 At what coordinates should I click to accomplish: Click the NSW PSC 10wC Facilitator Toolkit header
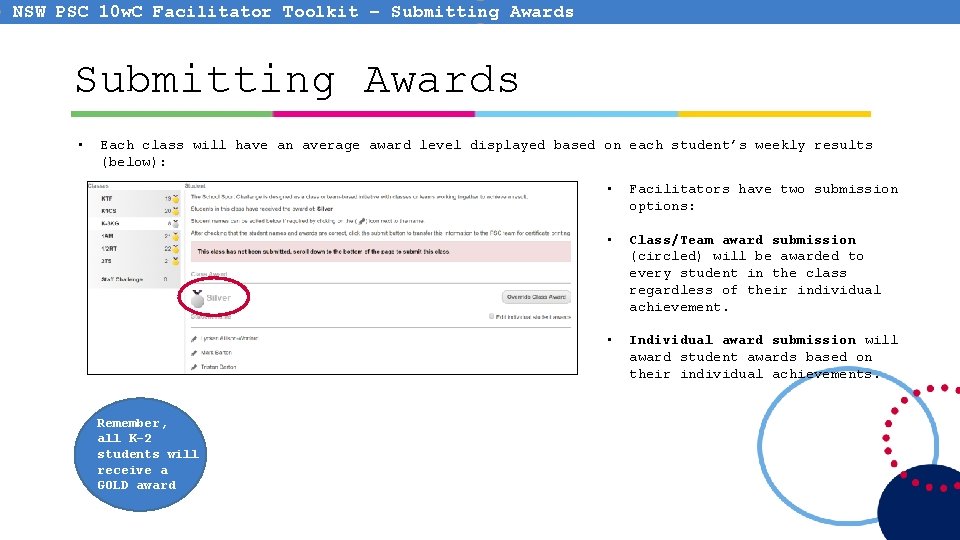click(x=293, y=12)
